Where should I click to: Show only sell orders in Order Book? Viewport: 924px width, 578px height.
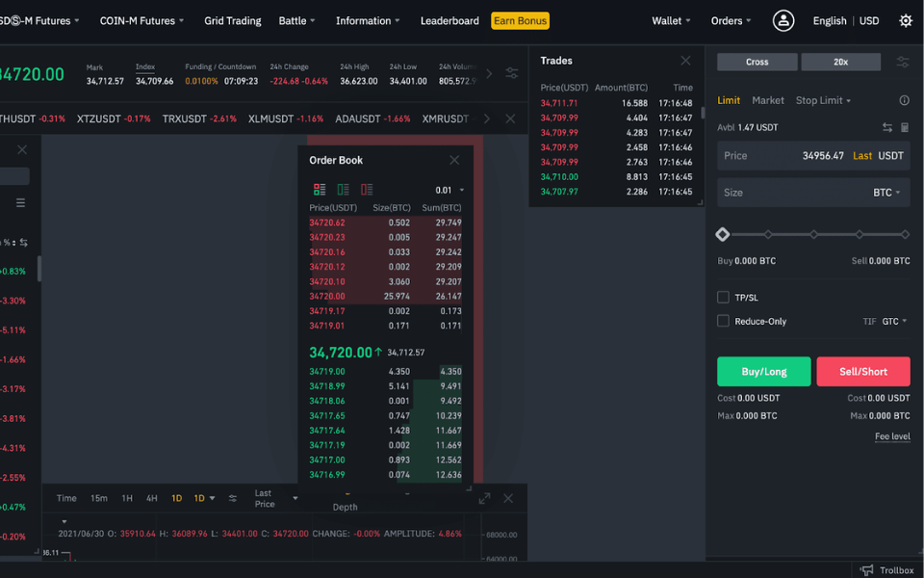[367, 190]
